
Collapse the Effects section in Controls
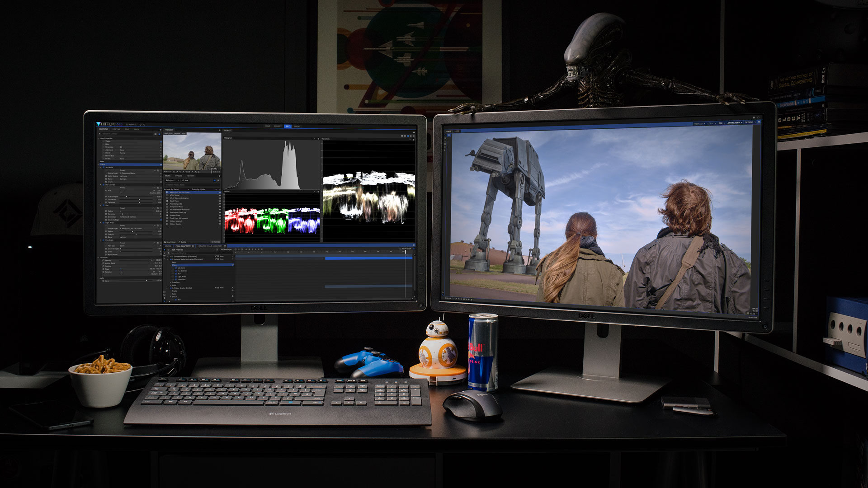98,164
